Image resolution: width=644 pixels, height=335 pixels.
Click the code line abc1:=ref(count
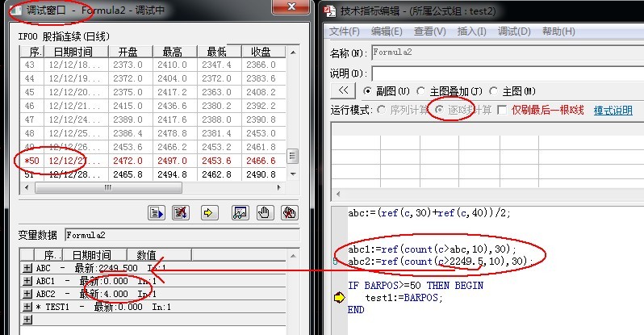[432, 249]
